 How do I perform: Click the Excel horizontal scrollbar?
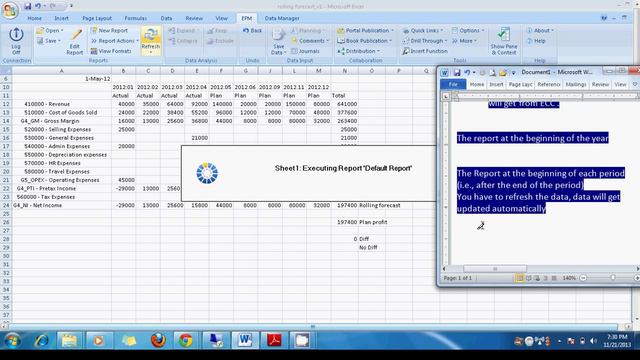[314, 327]
